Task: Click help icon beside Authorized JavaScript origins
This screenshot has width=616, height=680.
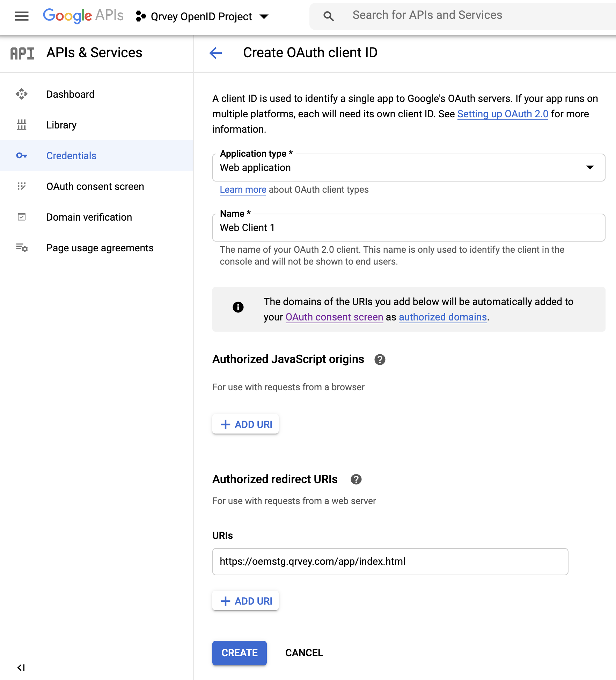Action: [380, 360]
